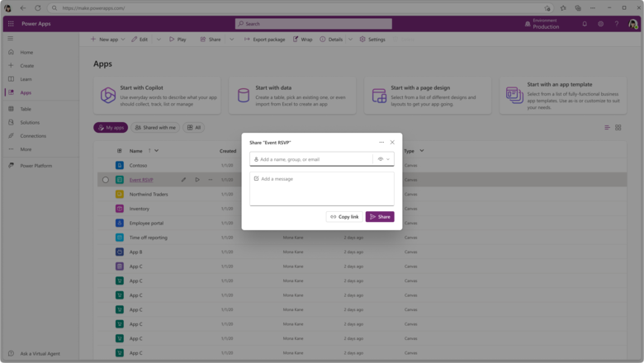Go back in the browser
Viewport: 644px width, 363px height.
click(x=23, y=7)
